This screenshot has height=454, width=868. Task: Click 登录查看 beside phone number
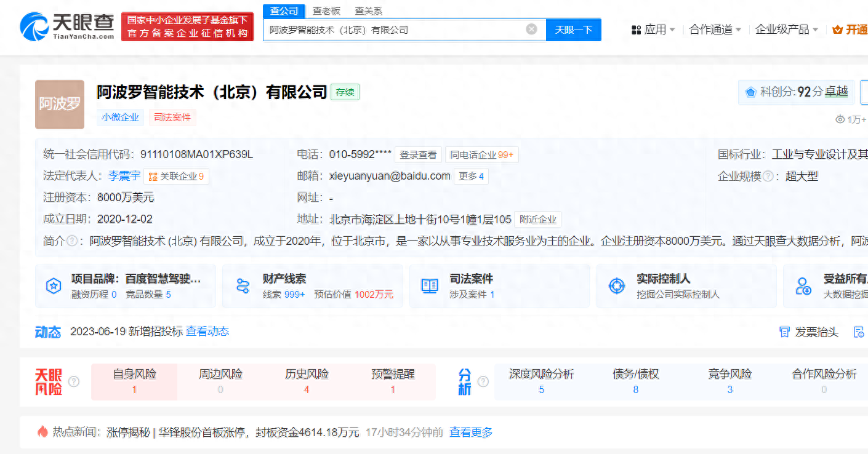click(417, 155)
